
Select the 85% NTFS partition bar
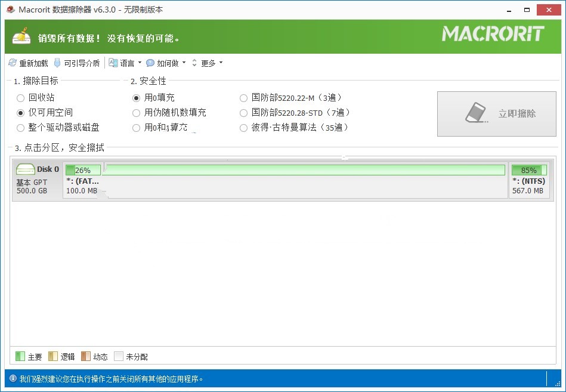click(x=529, y=170)
